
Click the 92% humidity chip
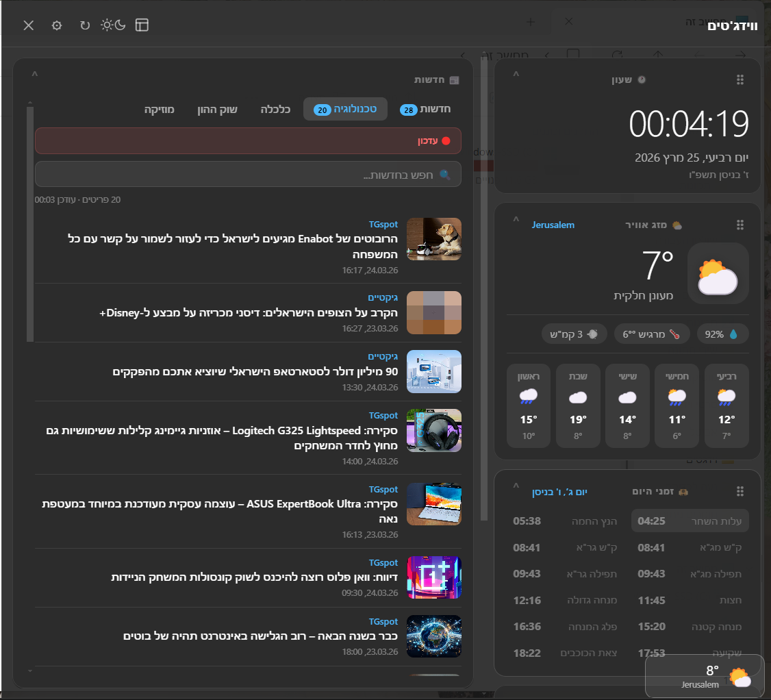pyautogui.click(x=723, y=334)
